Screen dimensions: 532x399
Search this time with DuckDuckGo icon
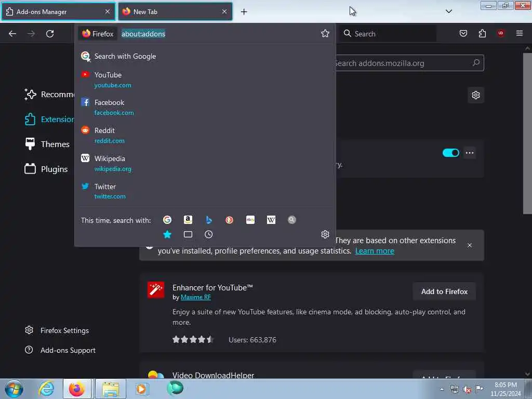pyautogui.click(x=229, y=220)
